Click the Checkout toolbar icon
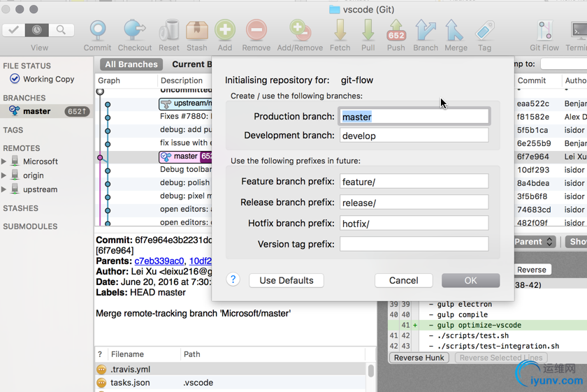This screenshot has width=587, height=392. click(x=134, y=30)
